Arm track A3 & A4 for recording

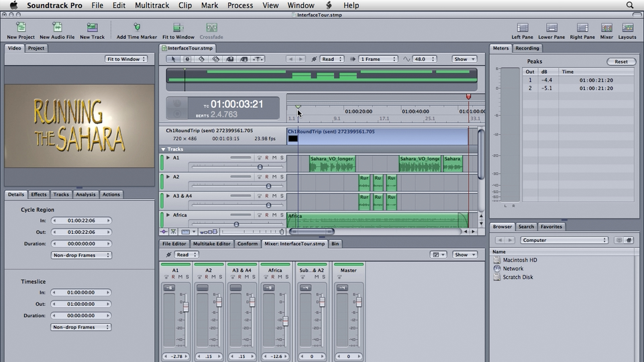tap(267, 196)
